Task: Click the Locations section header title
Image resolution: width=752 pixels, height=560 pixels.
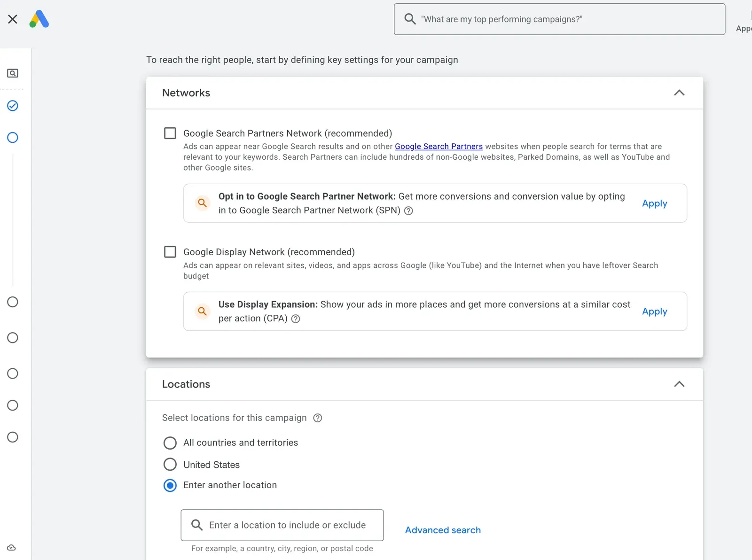Action: point(186,384)
